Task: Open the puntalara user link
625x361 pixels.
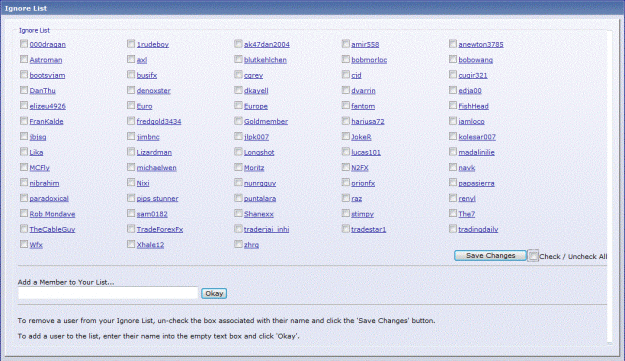Action: pos(260,199)
